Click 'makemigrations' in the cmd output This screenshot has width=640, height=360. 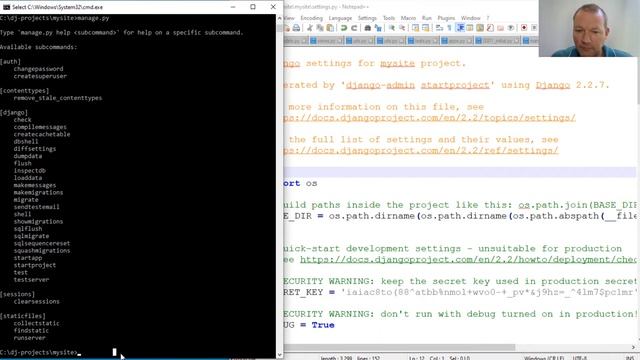(38, 192)
